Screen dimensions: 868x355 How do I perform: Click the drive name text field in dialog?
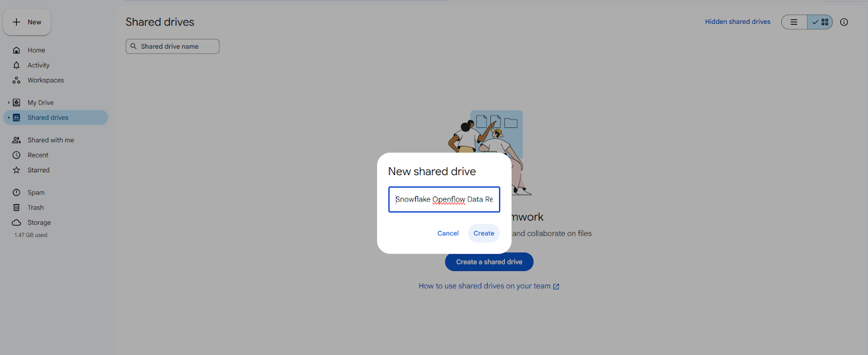tap(444, 199)
